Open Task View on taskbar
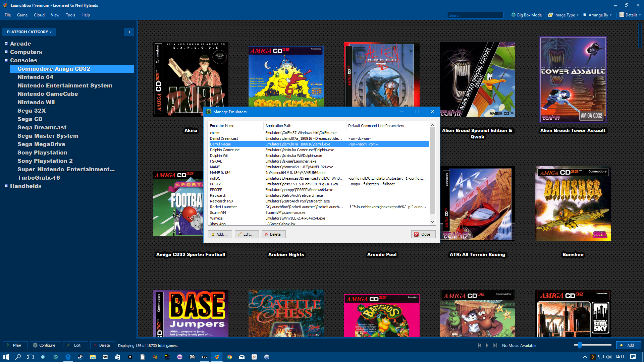The width and height of the screenshot is (644, 362). (x=30, y=357)
